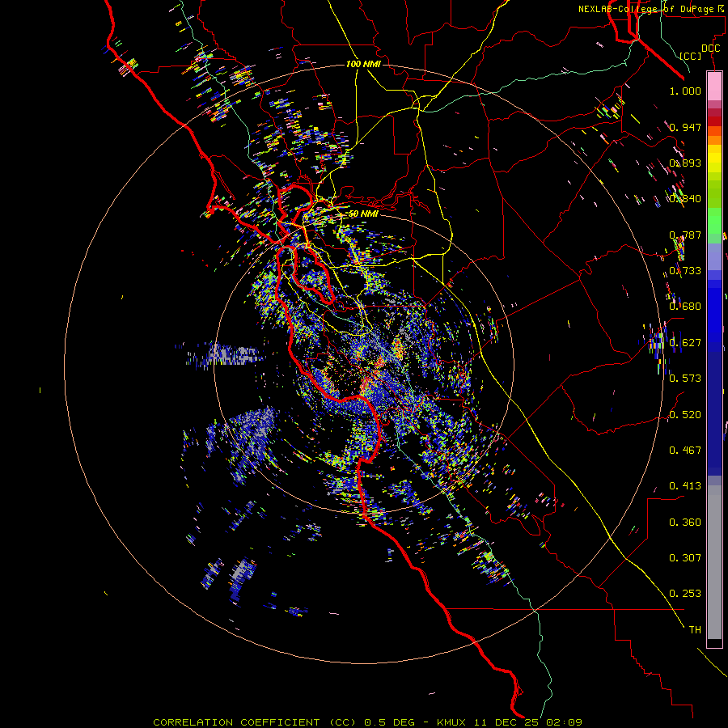Select the 0.680 scale value
This screenshot has width=728, height=728.
point(685,307)
